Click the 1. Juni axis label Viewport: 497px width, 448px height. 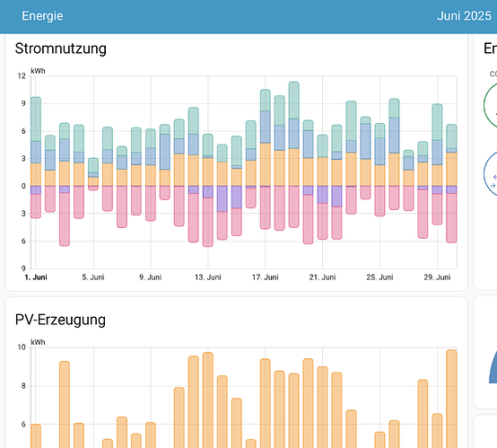tap(36, 277)
